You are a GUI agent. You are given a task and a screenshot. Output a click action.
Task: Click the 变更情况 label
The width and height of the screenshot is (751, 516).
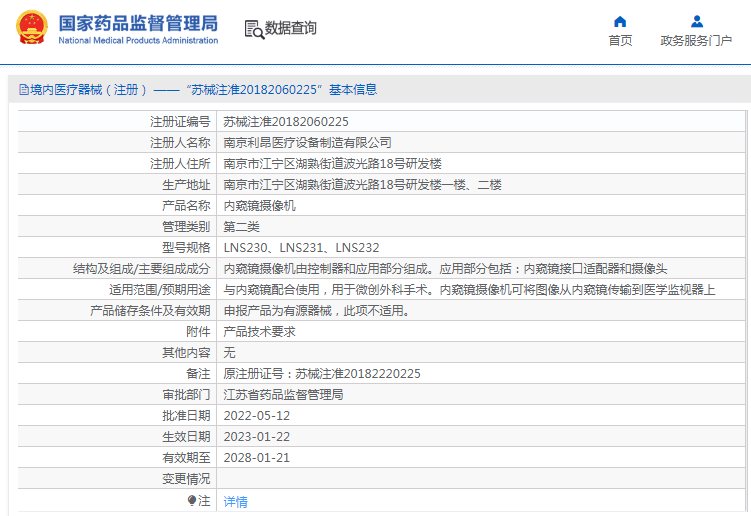point(186,479)
